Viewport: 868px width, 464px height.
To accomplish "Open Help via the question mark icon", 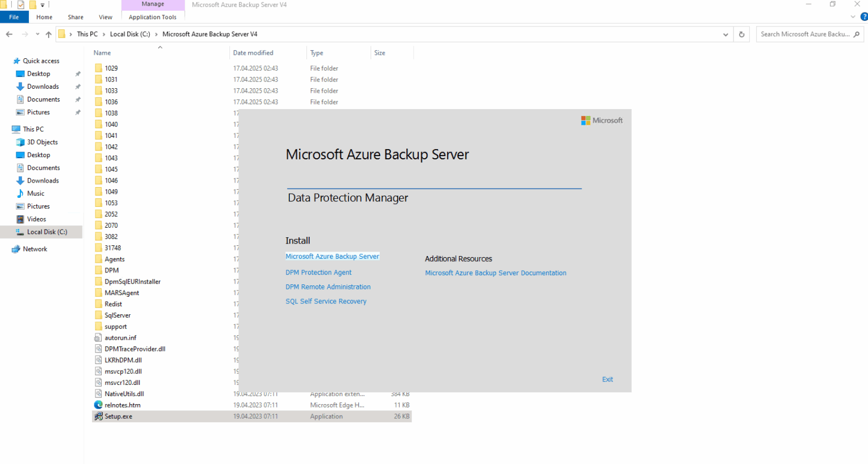I will [865, 17].
